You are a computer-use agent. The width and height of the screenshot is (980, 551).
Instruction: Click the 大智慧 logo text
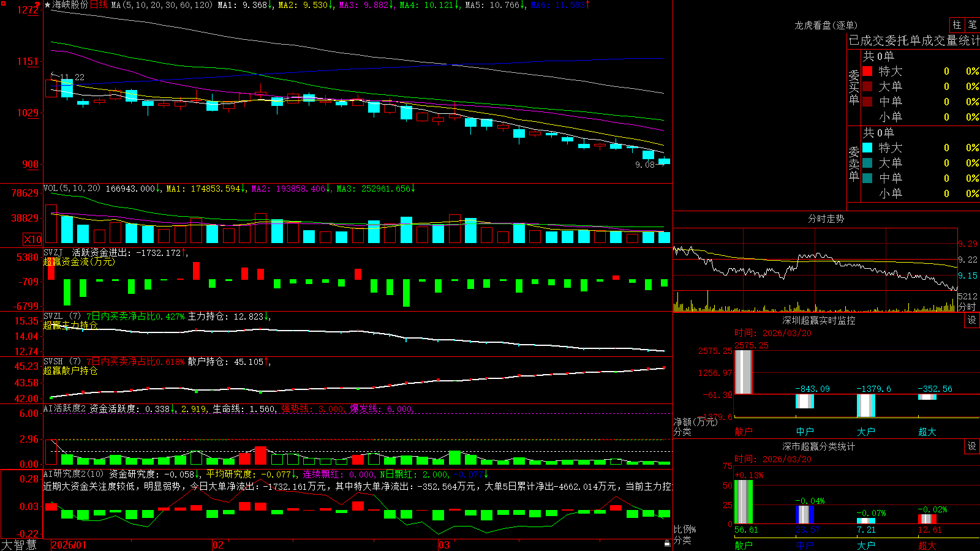click(x=19, y=544)
